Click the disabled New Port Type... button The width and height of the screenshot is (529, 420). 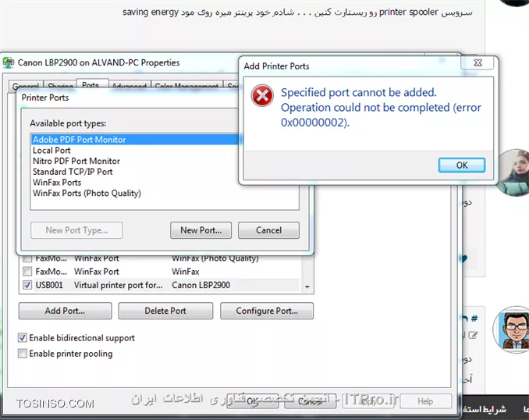coord(76,230)
